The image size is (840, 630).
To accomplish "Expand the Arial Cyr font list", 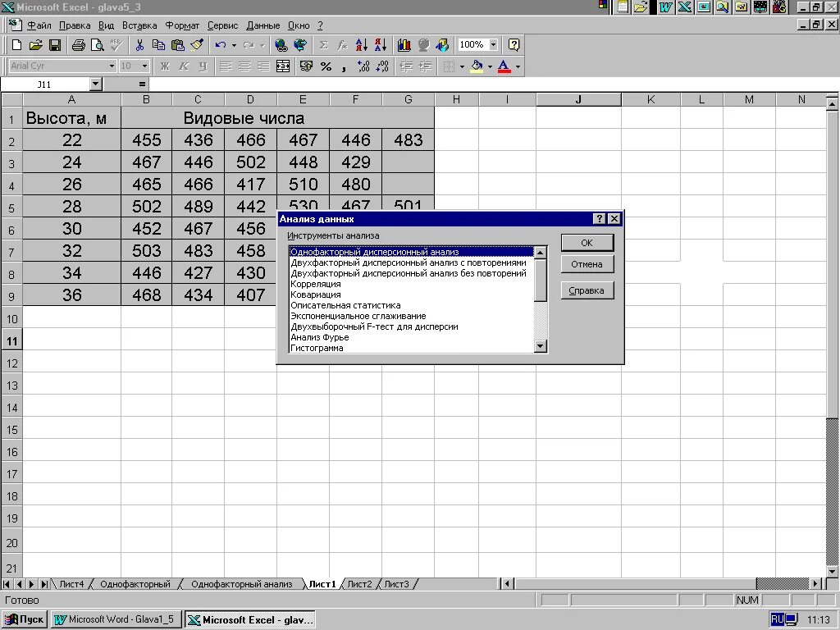I will coord(112,66).
